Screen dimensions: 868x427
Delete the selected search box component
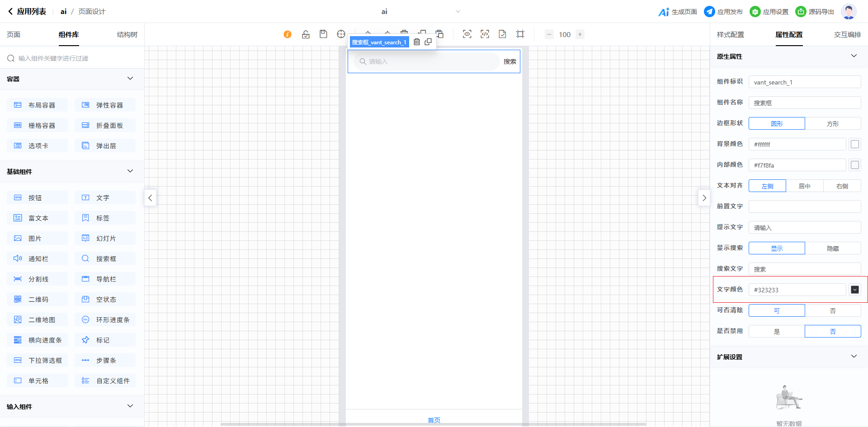point(417,42)
